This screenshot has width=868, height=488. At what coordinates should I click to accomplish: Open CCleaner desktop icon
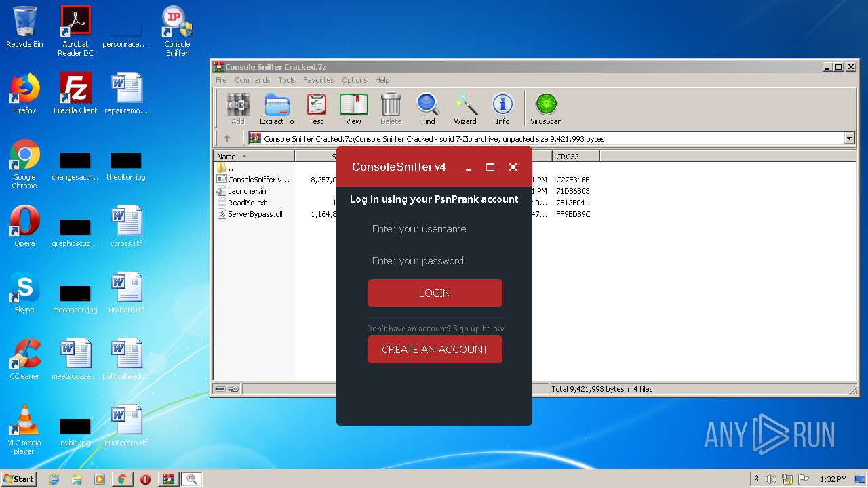click(x=24, y=359)
